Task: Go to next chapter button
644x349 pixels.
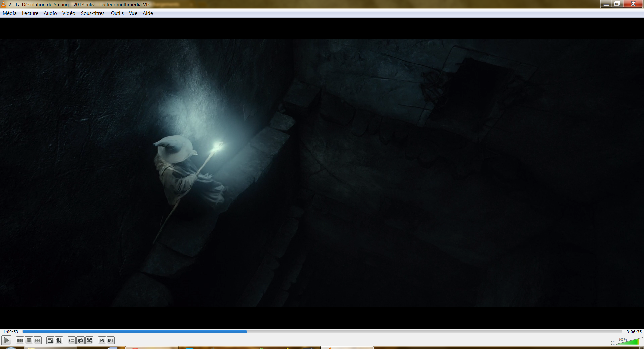Action: [x=111, y=340]
